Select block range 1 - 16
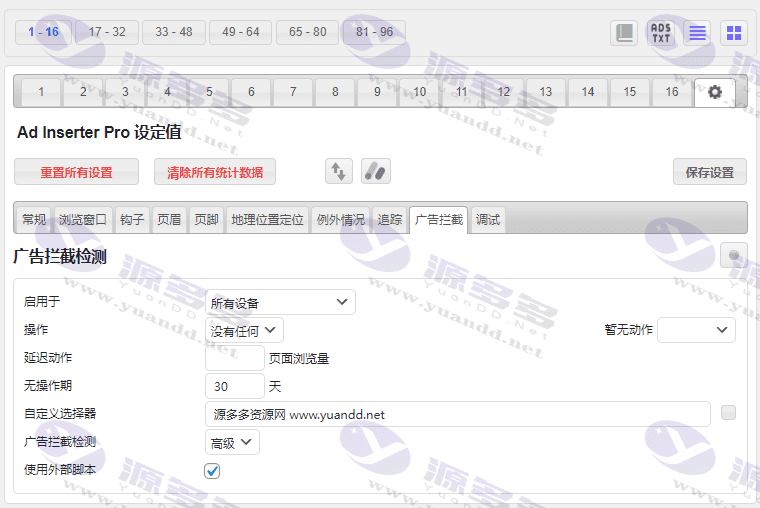Viewport: 760px width, 508px height. [43, 32]
